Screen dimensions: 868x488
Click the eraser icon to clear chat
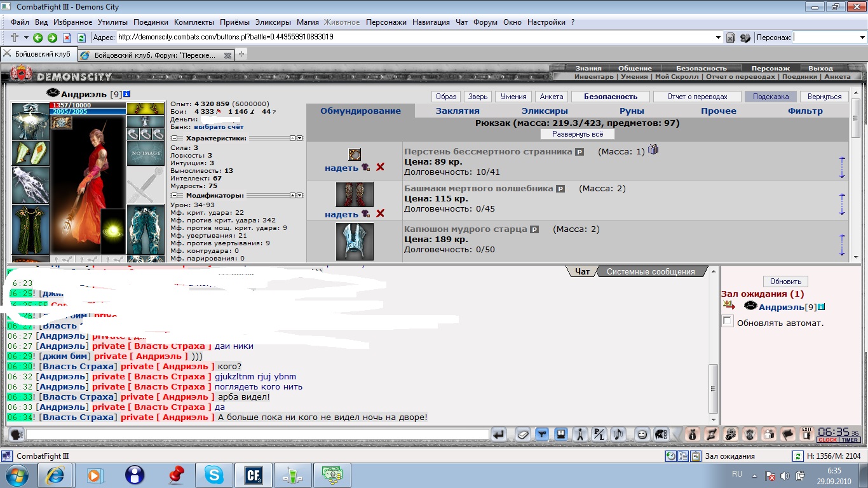[x=522, y=434]
